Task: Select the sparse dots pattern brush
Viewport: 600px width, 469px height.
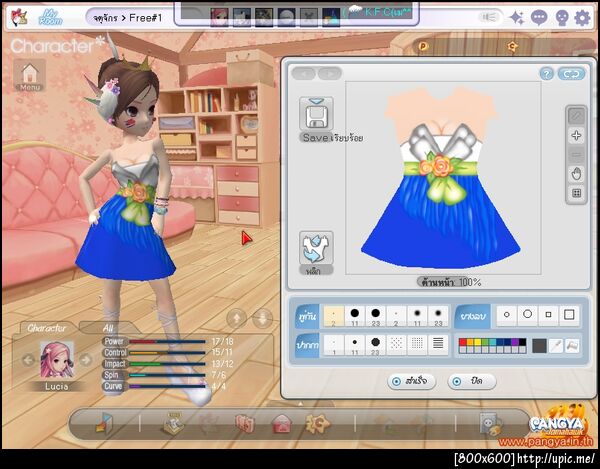Action: [x=396, y=344]
